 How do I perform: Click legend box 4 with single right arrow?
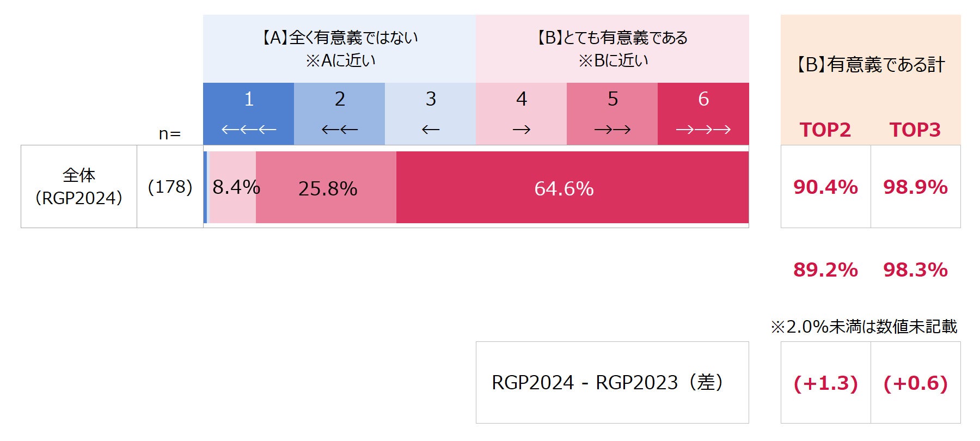click(x=521, y=114)
